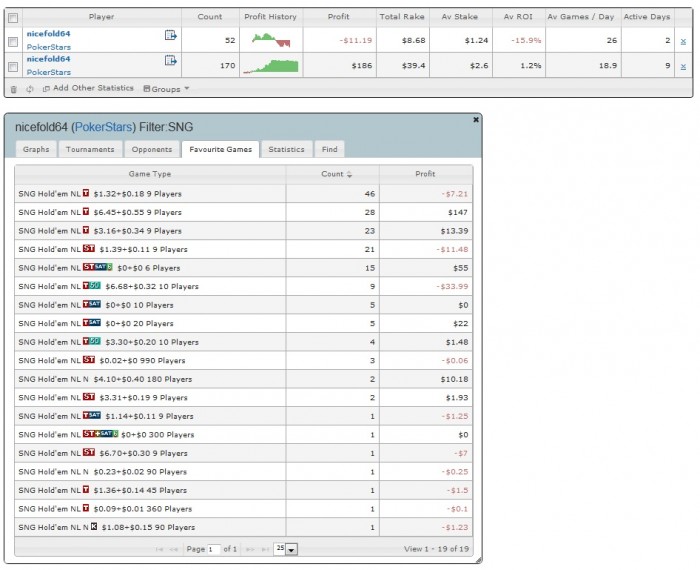700x570 pixels.
Task: Click turbo icon in $1.36+$0.14 row
Action: click(x=86, y=489)
